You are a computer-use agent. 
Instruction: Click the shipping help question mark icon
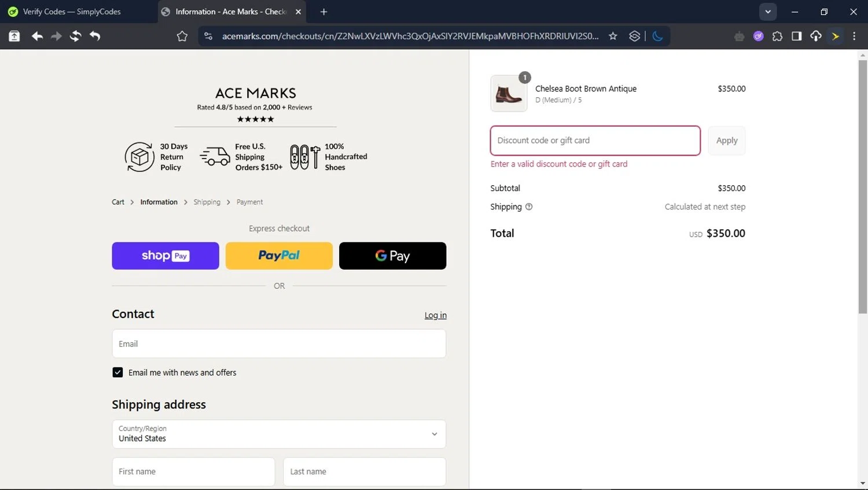tap(529, 207)
